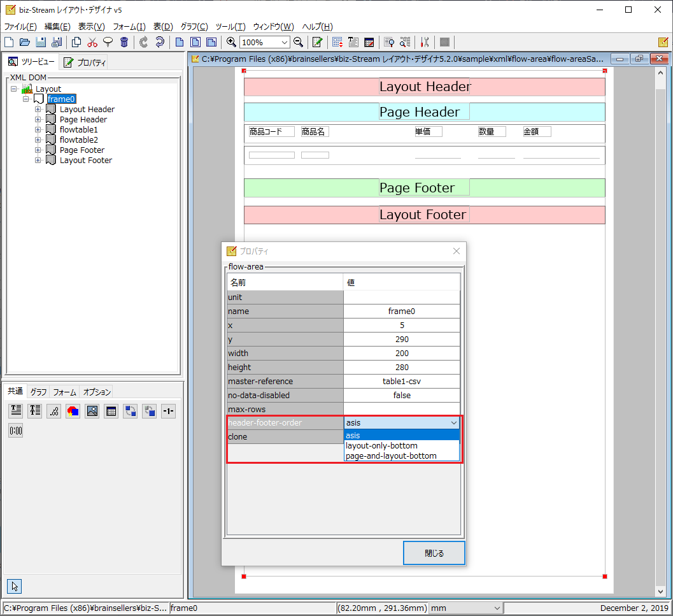
Task: Click the Layout Header band in canvas
Action: tap(425, 87)
